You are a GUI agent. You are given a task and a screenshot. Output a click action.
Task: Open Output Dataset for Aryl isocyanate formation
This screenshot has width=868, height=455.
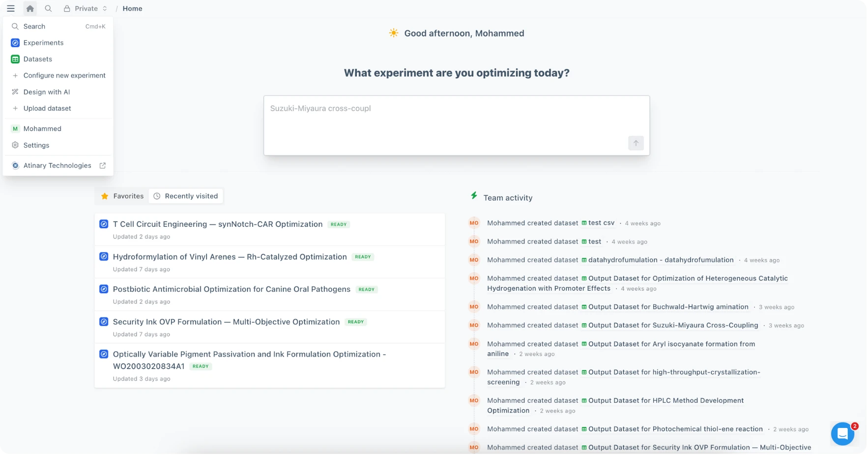(621, 349)
